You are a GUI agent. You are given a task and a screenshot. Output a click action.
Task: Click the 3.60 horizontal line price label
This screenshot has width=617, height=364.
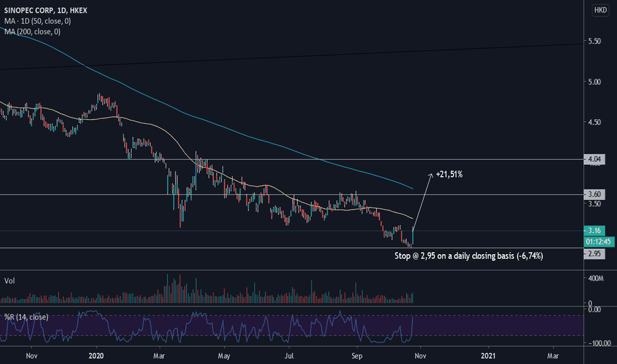(x=594, y=194)
